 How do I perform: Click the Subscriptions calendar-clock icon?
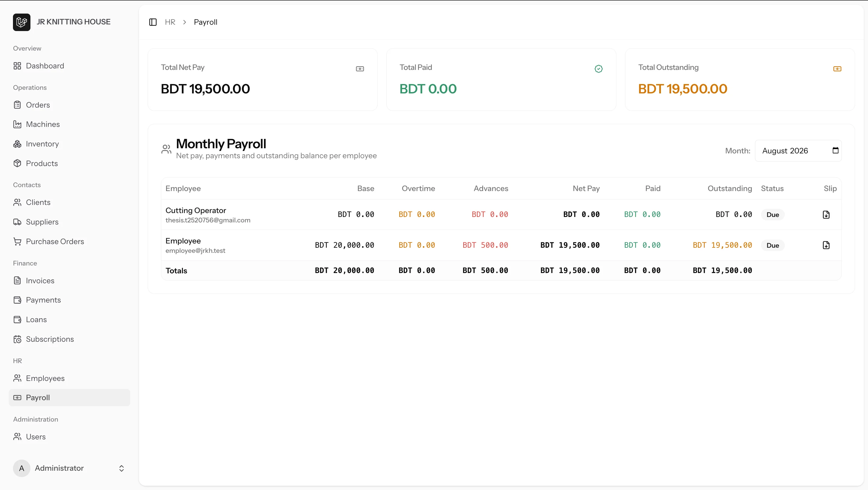pos(17,339)
